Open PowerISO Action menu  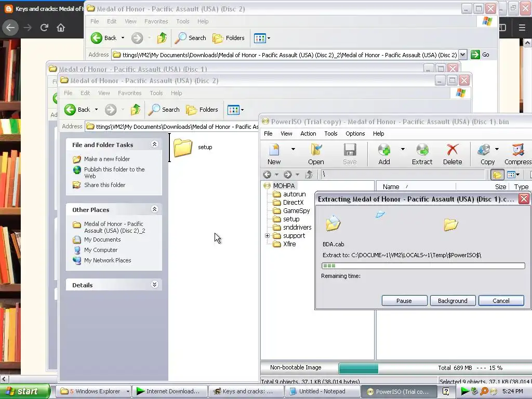pyautogui.click(x=308, y=134)
